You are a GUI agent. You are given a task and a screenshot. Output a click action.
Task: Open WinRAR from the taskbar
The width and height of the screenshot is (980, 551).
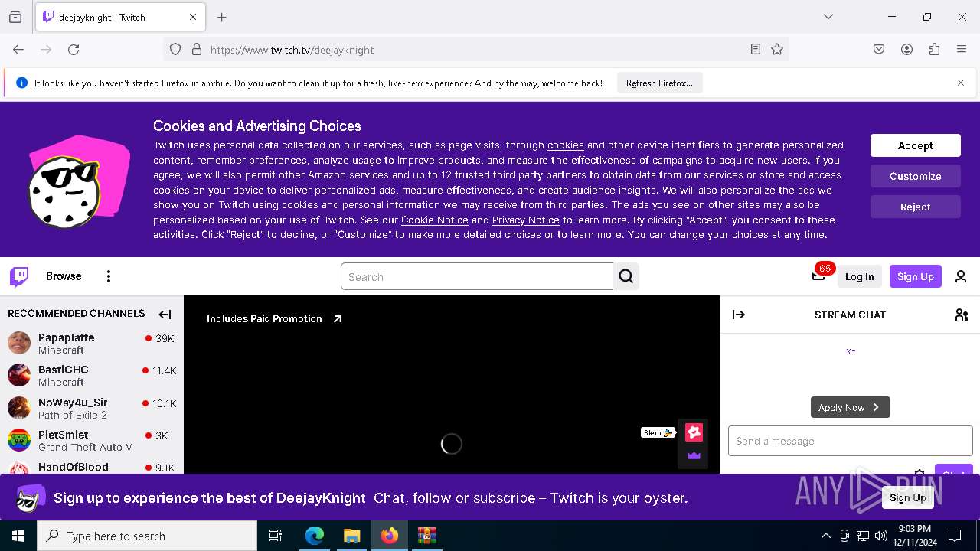click(x=426, y=536)
